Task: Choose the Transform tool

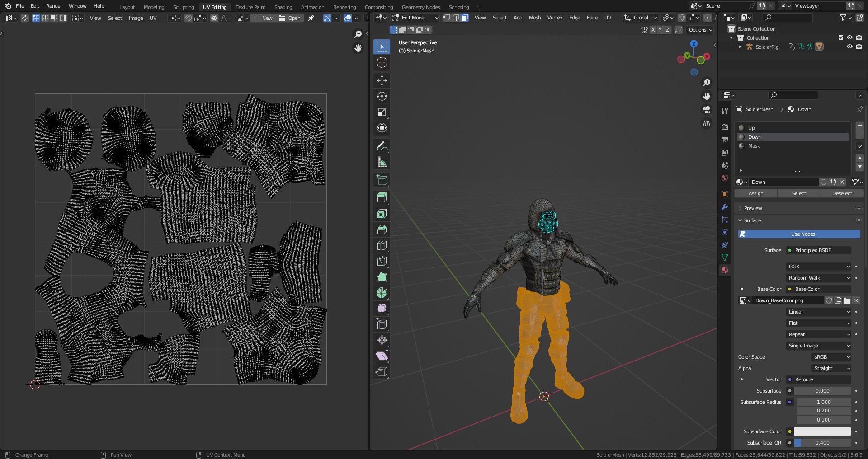Action: coord(382,128)
